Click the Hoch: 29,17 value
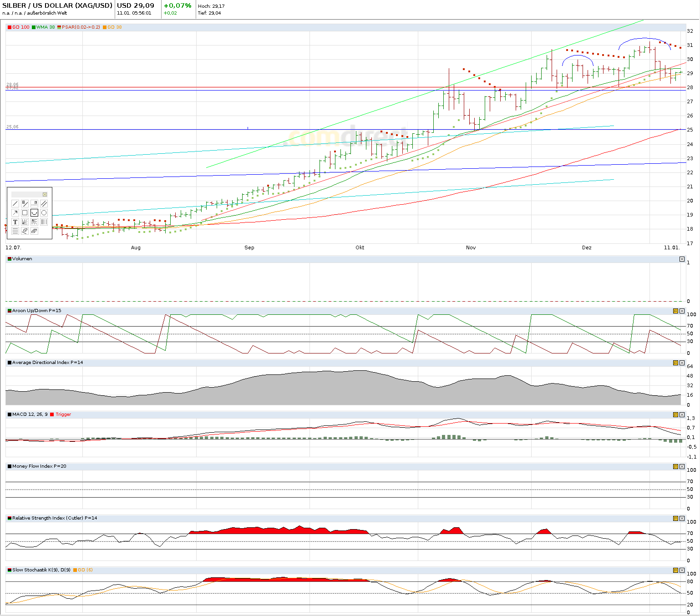The height and width of the screenshot is (616, 700). point(211,6)
